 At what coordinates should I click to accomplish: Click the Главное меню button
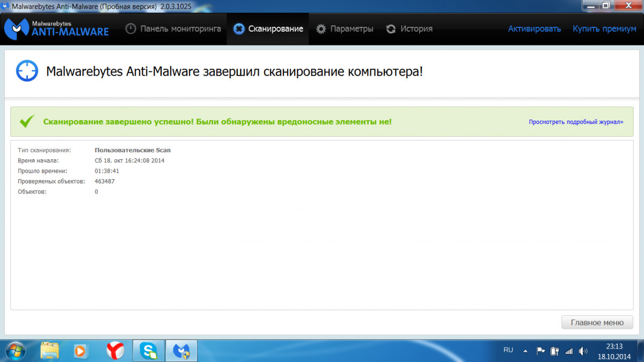597,322
